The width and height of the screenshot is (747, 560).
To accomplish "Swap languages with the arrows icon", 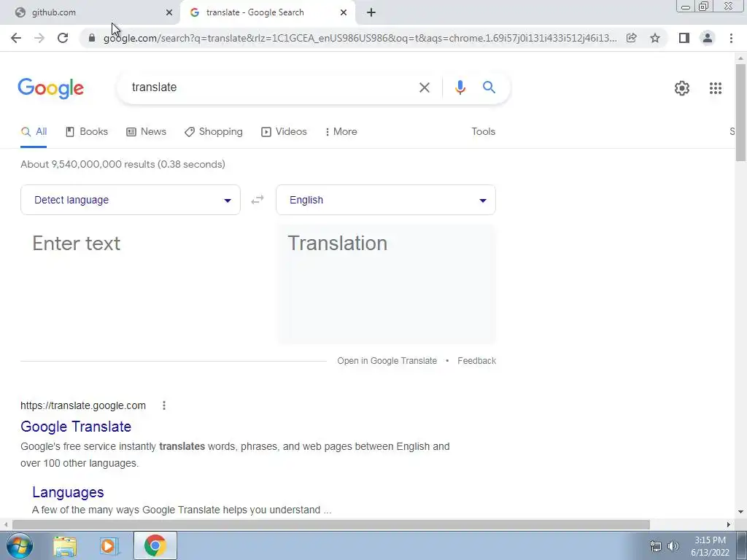I will [x=258, y=200].
